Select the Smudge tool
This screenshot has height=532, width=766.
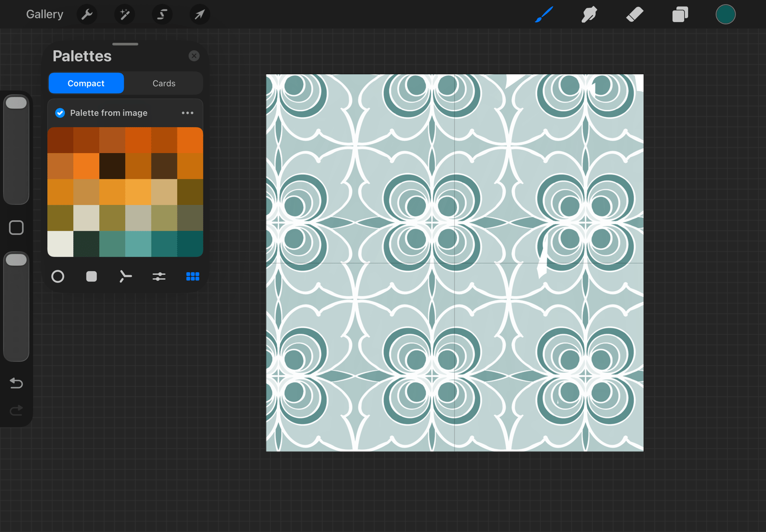click(x=589, y=14)
